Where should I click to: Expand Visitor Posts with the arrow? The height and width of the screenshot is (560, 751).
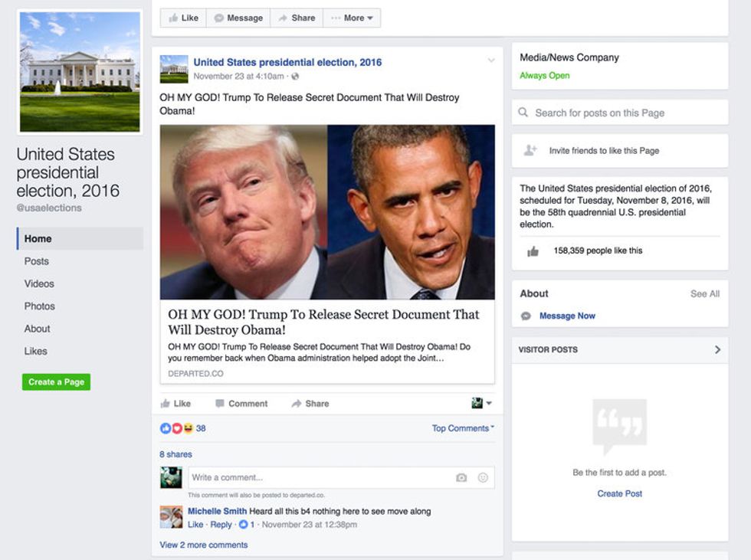click(x=717, y=349)
